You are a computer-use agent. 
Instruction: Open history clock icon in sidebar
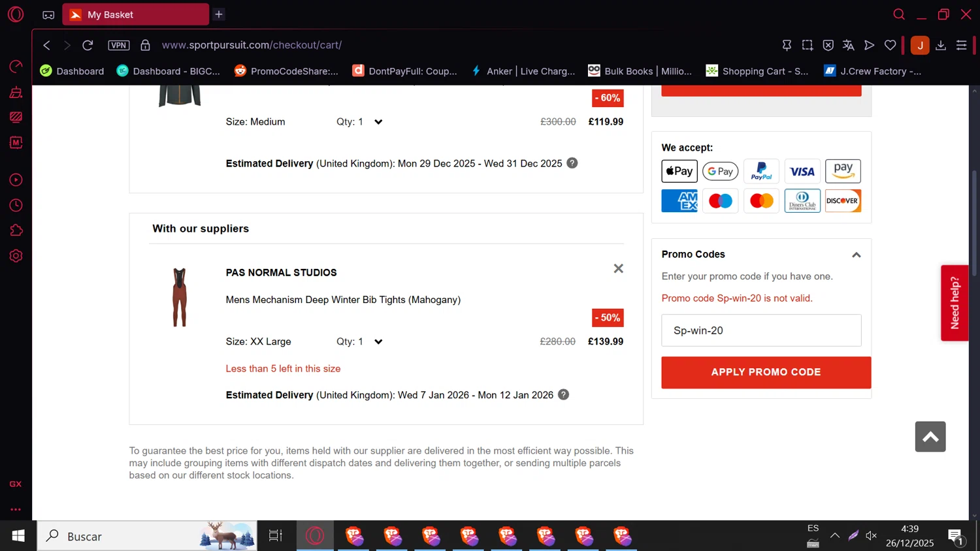click(16, 206)
